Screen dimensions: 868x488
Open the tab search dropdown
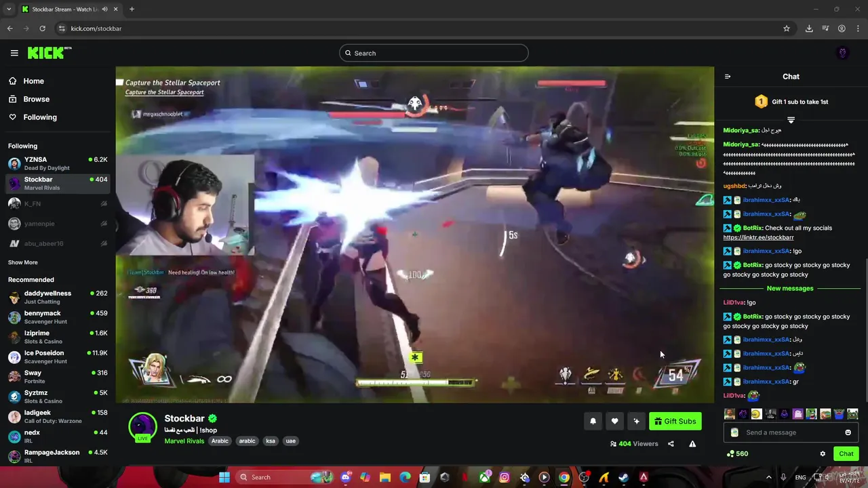click(x=9, y=9)
